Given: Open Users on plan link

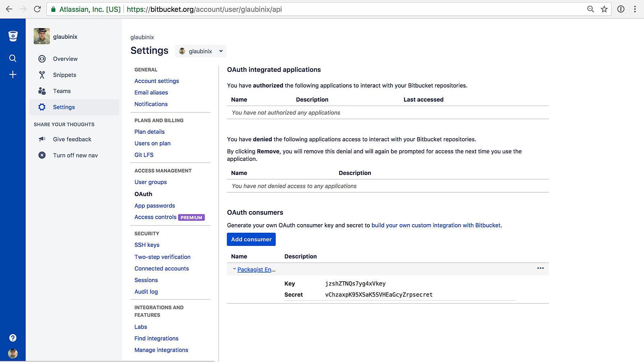Looking at the screenshot, I should pos(152,143).
